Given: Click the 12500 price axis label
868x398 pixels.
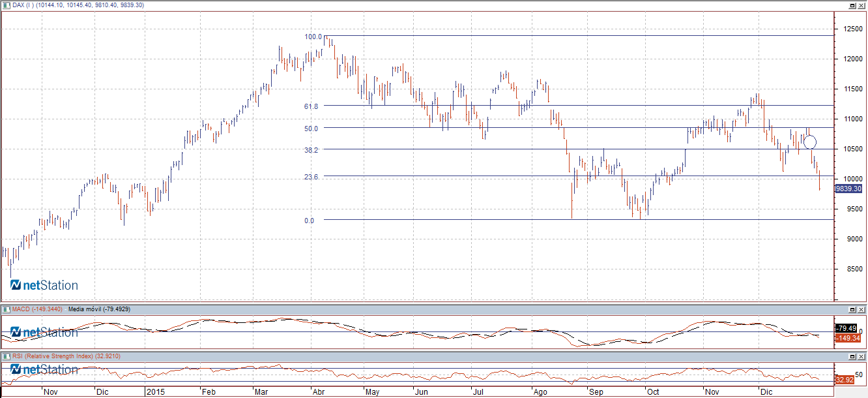Looking at the screenshot, I should coord(852,29).
